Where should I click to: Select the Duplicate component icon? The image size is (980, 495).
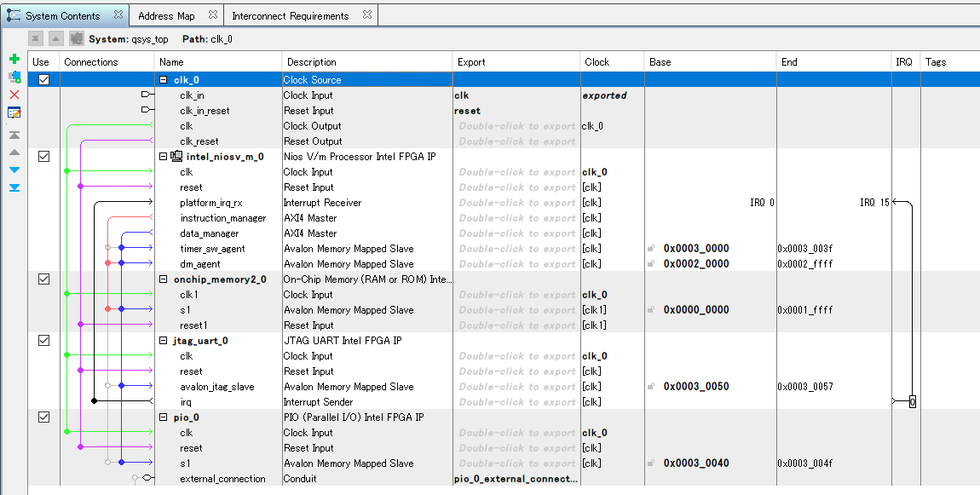tap(14, 77)
